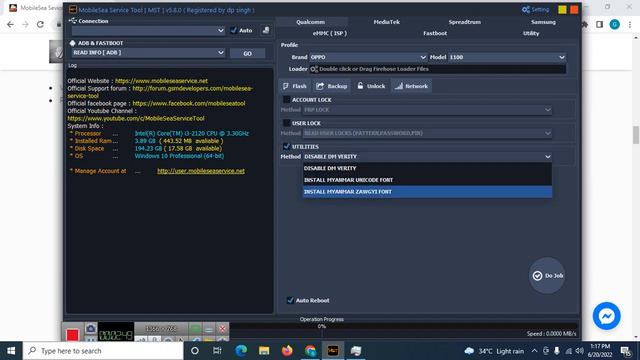Screen dimensions: 640x360
Task: Switch to the Samsung tab
Action: coord(543,22)
